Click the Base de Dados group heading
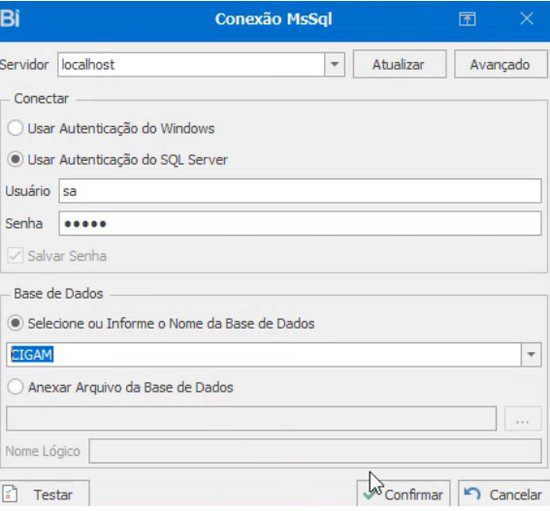This screenshot has height=511, width=550. tap(58, 294)
